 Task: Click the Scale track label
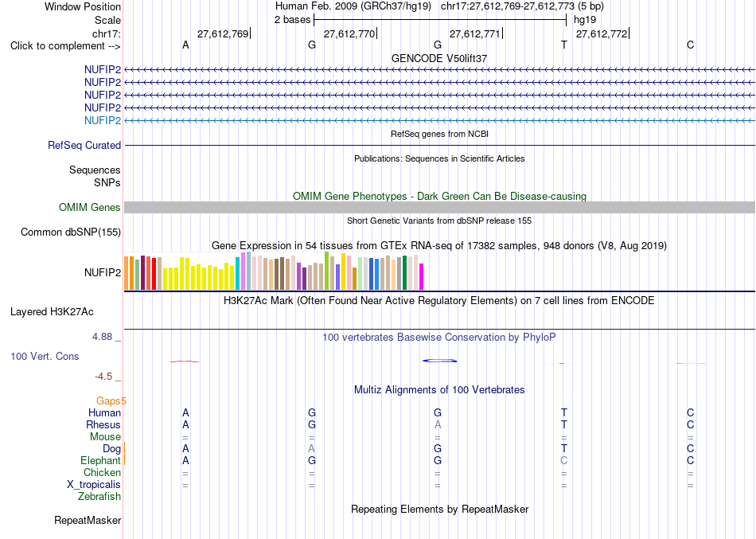107,20
